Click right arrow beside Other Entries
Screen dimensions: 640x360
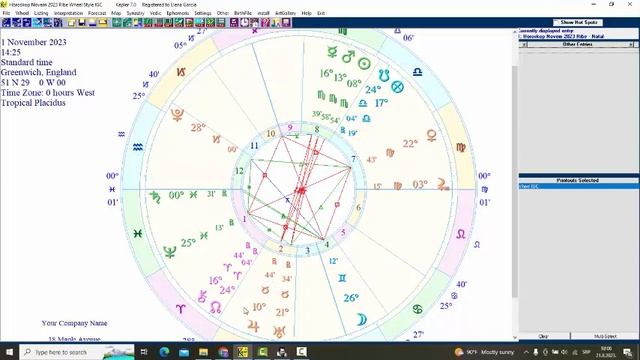(x=631, y=44)
